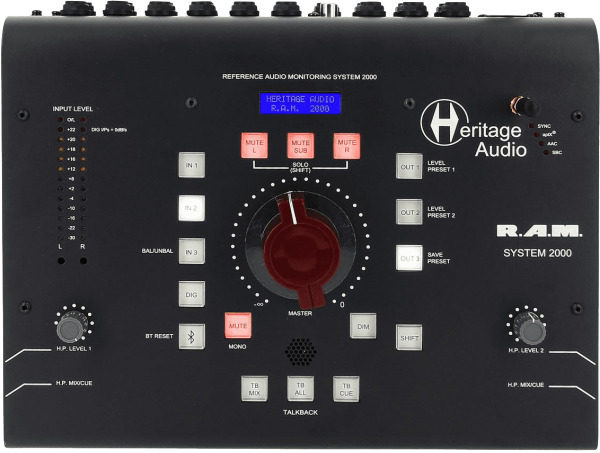The width and height of the screenshot is (600, 453).
Task: Click the blue Heritage Audio LCD display
Action: (300, 103)
